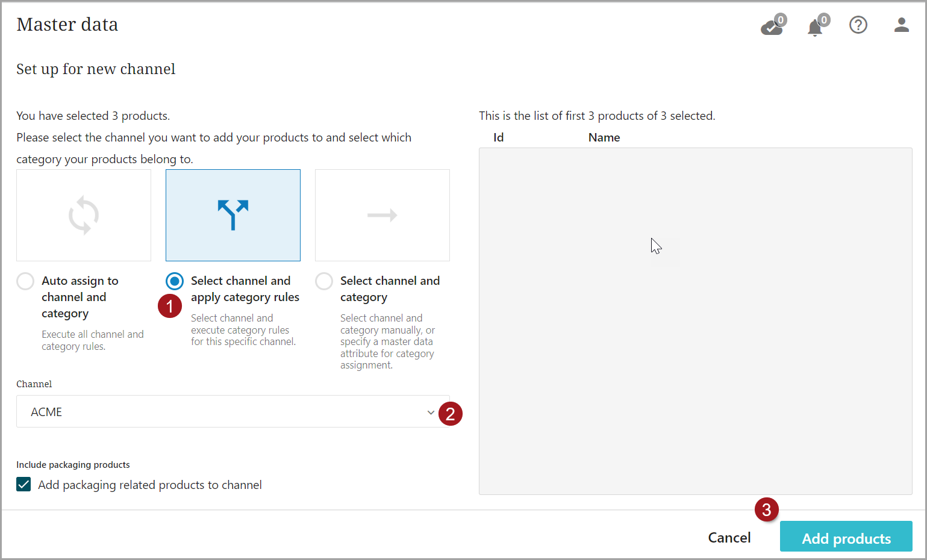
Task: Open the help question mark icon
Action: pyautogui.click(x=858, y=25)
